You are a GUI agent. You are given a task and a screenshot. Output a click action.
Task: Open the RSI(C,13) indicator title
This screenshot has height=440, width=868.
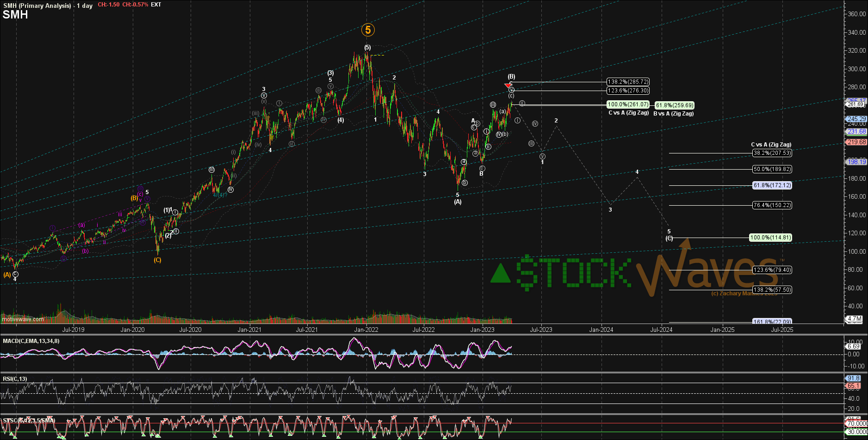click(x=15, y=379)
